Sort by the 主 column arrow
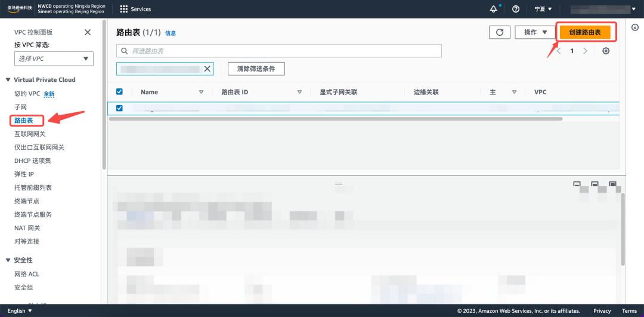The image size is (644, 317). click(x=514, y=92)
